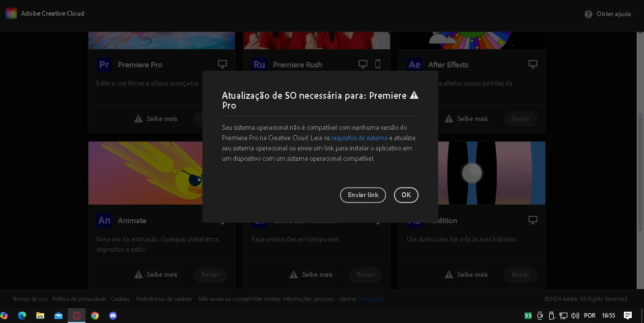Screen dimensions: 644x323
Task: Open Saiba mais on Animate card
Action: click(x=156, y=275)
